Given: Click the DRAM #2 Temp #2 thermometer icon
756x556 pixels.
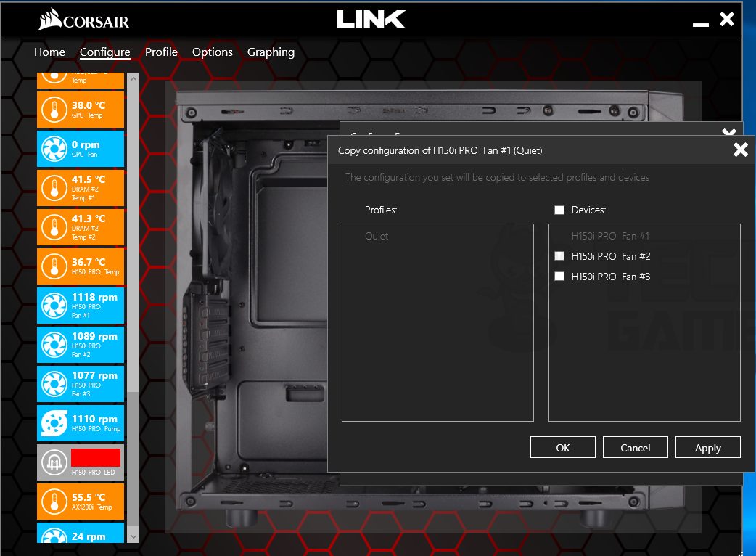Looking at the screenshot, I should pos(54,228).
